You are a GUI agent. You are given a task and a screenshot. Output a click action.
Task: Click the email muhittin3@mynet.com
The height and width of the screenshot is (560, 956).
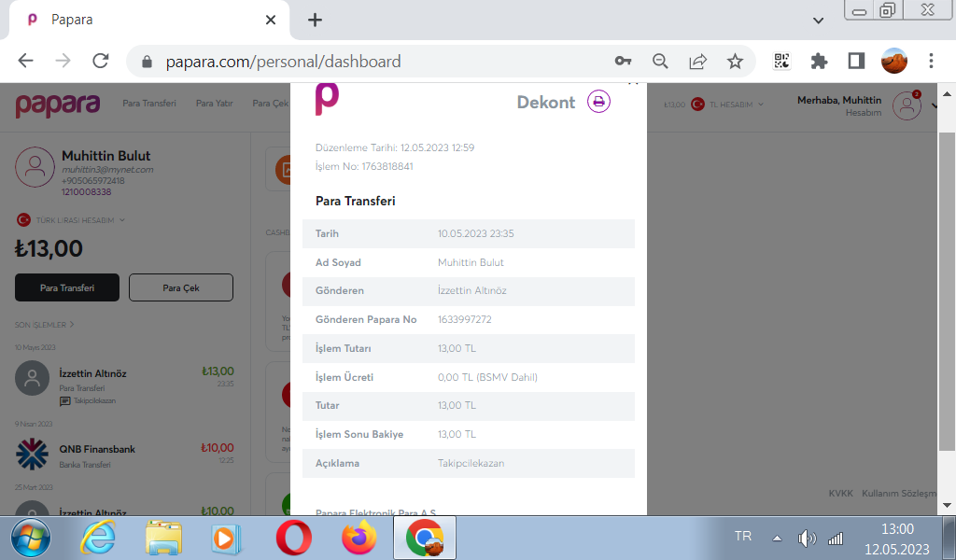pos(107,170)
